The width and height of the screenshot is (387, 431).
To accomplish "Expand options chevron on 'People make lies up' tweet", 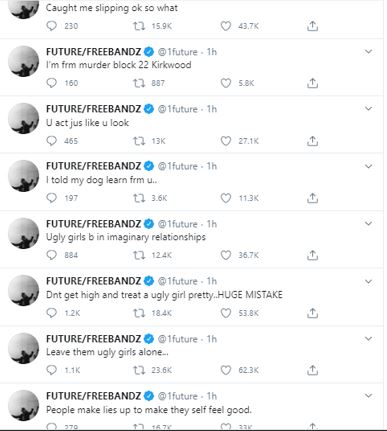I will pos(368,396).
